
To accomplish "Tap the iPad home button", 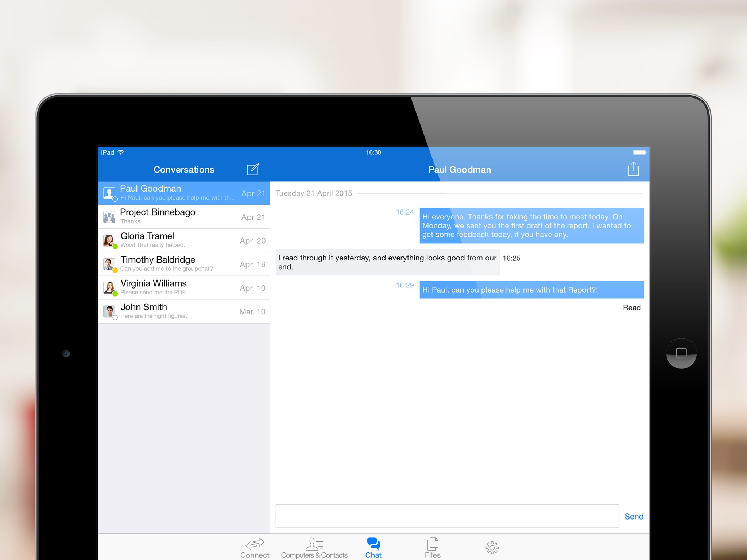I will point(681,353).
